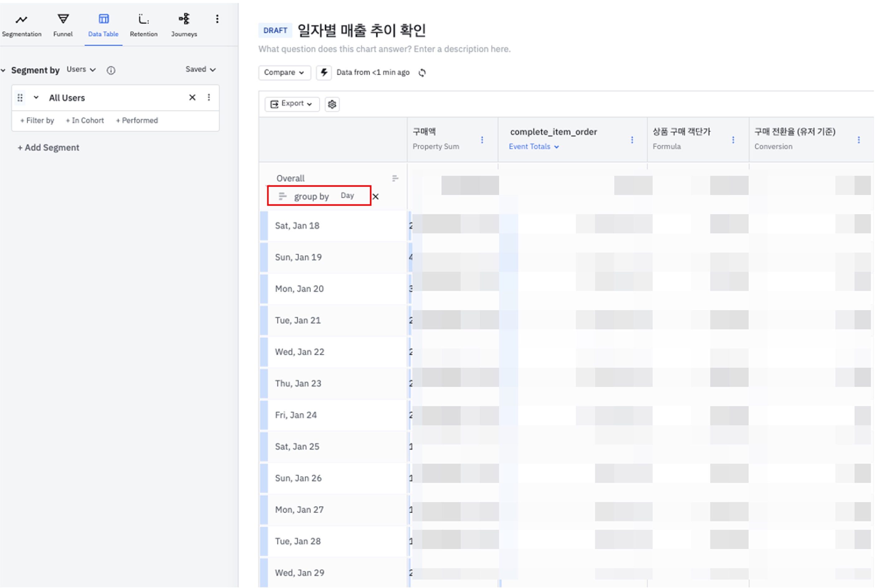Open Event Totals measure dropdown
The width and height of the screenshot is (875, 588).
533,147
